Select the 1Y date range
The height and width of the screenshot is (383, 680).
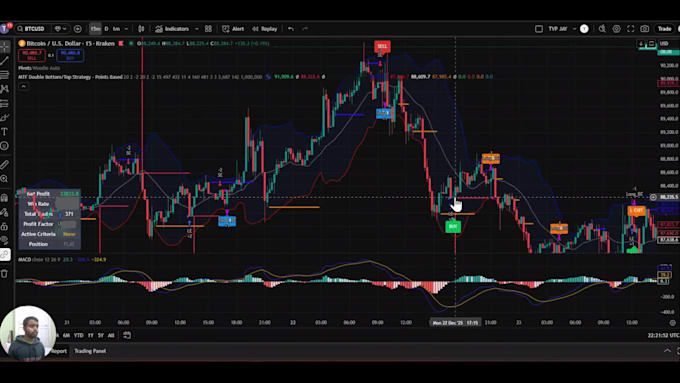click(x=91, y=335)
